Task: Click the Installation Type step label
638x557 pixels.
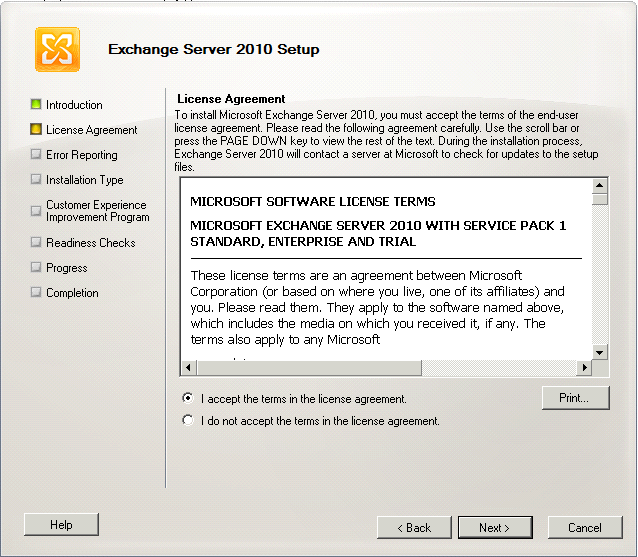Action: pyautogui.click(x=85, y=180)
